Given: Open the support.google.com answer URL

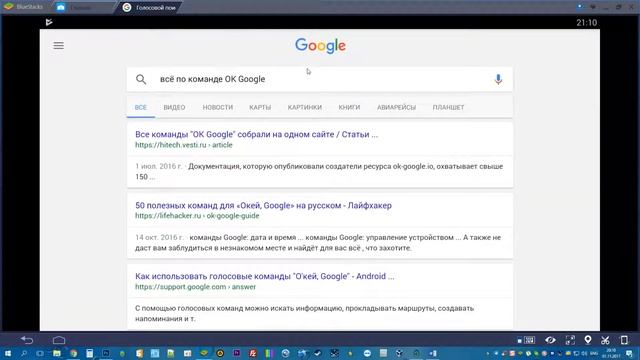Looking at the screenshot, I should (x=196, y=287).
